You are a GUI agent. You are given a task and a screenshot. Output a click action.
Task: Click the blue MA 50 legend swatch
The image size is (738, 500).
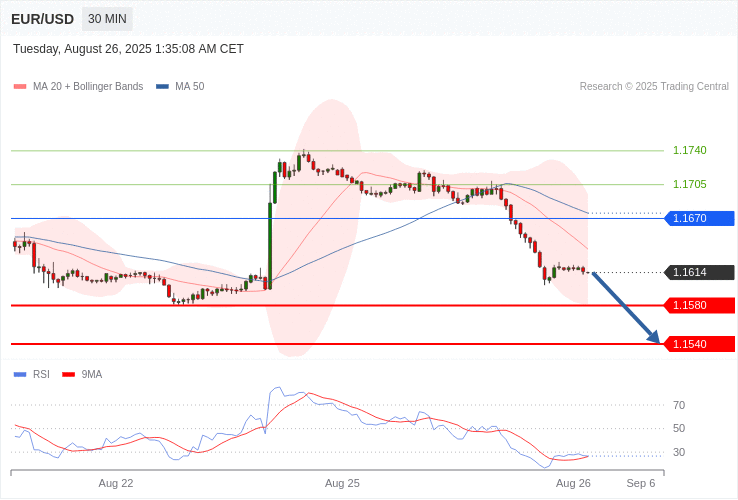(162, 87)
